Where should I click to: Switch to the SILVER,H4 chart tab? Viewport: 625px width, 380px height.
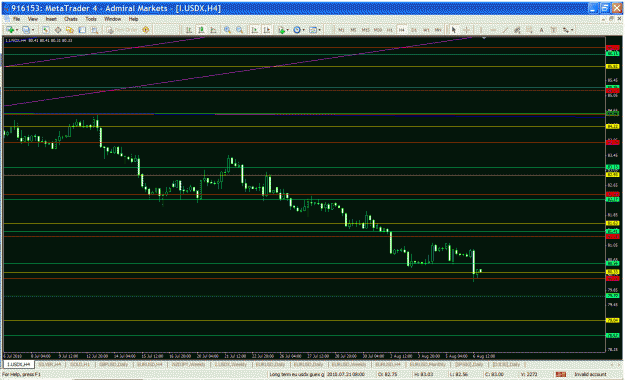tap(50, 364)
